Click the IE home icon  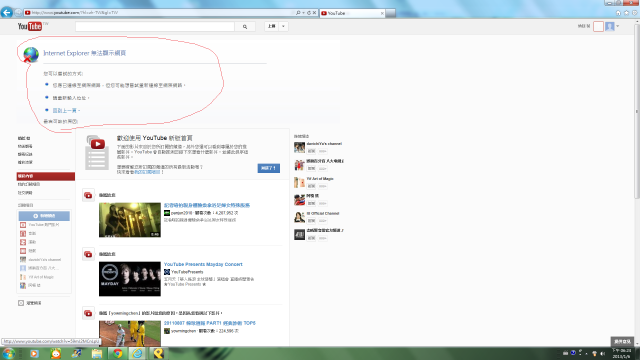pyautogui.click(x=618, y=13)
